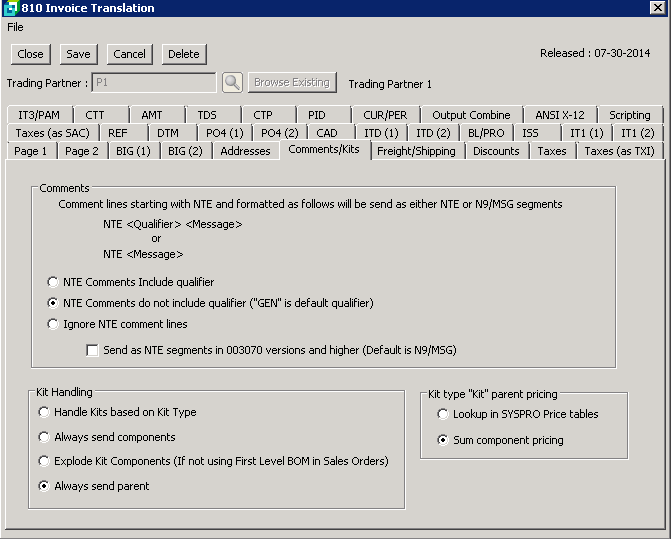Open the Output Combine tab
Screen dimensions: 671x539
471,115
